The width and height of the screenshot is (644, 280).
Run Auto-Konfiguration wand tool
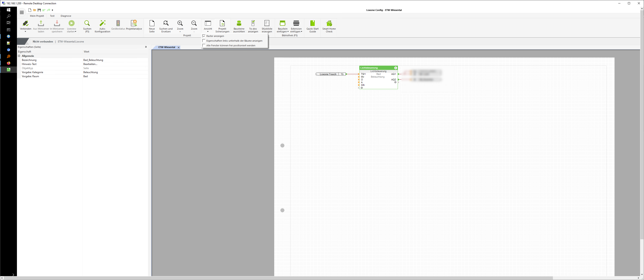[102, 24]
